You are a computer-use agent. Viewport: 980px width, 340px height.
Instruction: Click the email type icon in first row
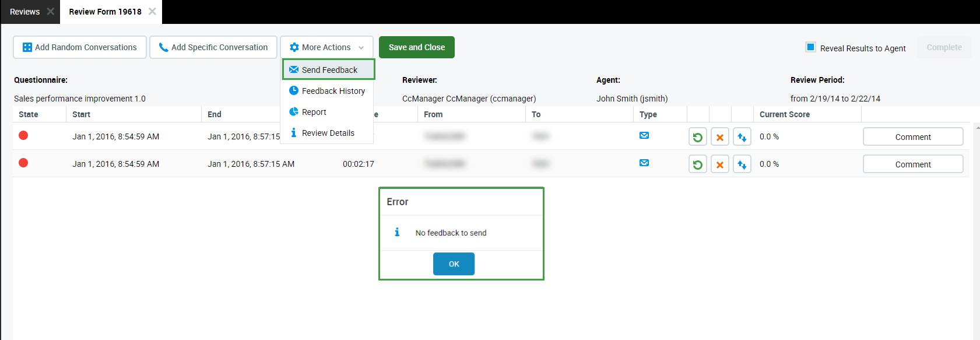pyautogui.click(x=644, y=135)
